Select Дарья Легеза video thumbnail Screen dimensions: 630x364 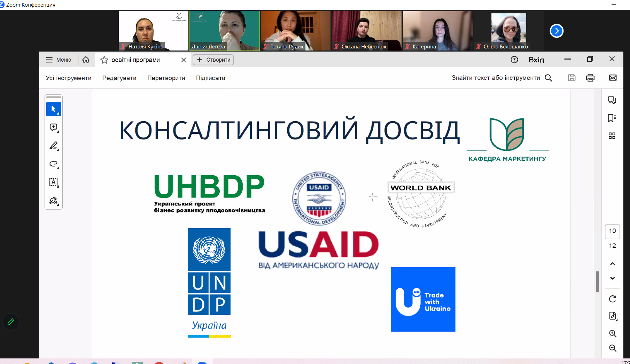225,31
